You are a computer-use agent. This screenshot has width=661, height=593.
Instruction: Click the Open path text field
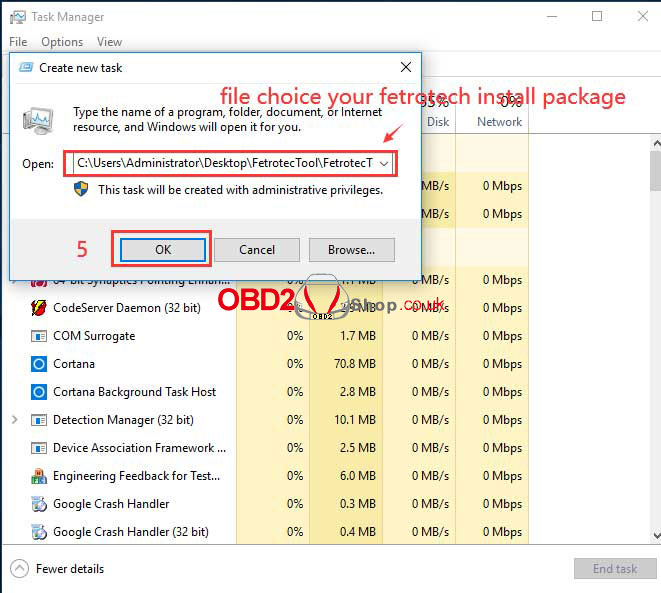222,163
